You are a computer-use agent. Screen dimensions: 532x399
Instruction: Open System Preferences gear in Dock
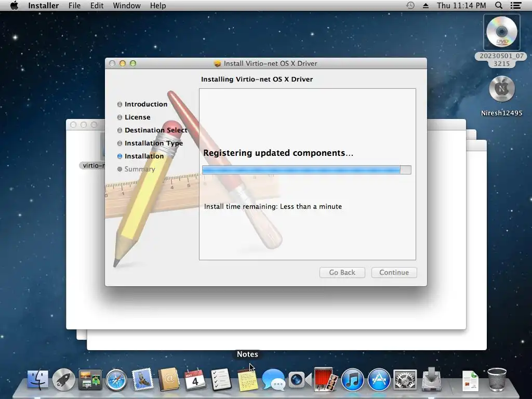point(405,380)
